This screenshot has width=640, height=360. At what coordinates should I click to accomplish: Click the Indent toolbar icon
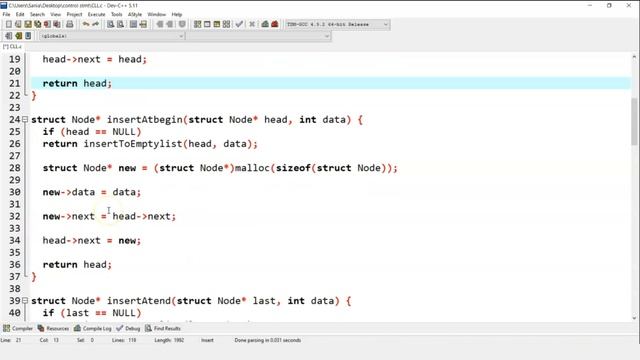click(x=133, y=24)
